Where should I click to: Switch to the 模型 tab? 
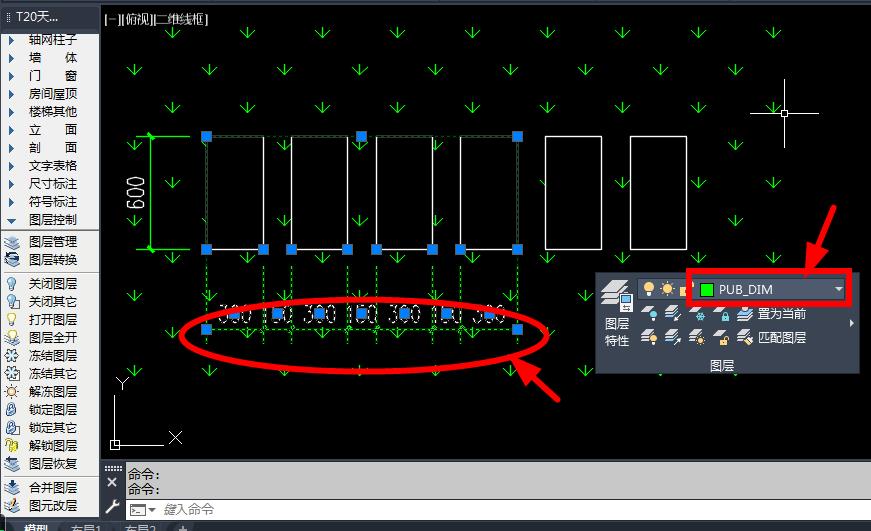(36, 527)
